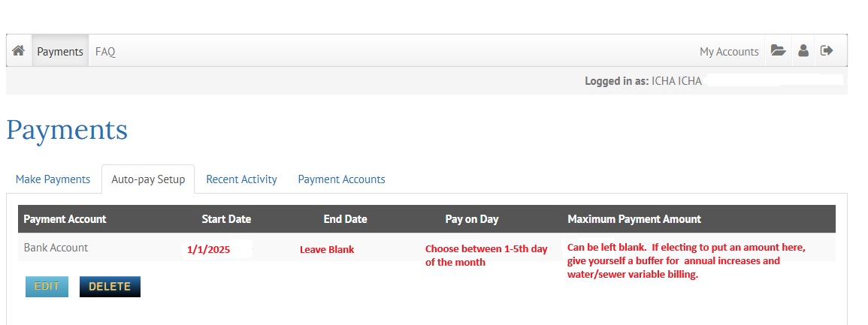Open the folder icon in navbar

pos(778,51)
